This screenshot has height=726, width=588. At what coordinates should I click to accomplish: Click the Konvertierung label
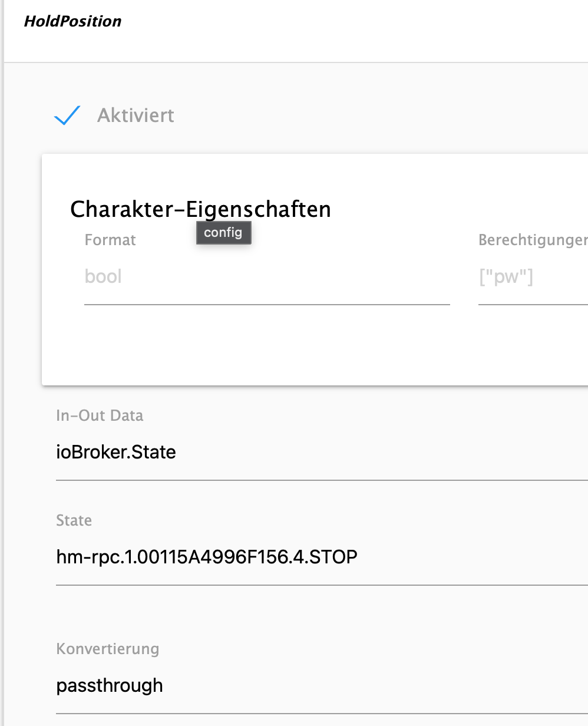click(108, 649)
